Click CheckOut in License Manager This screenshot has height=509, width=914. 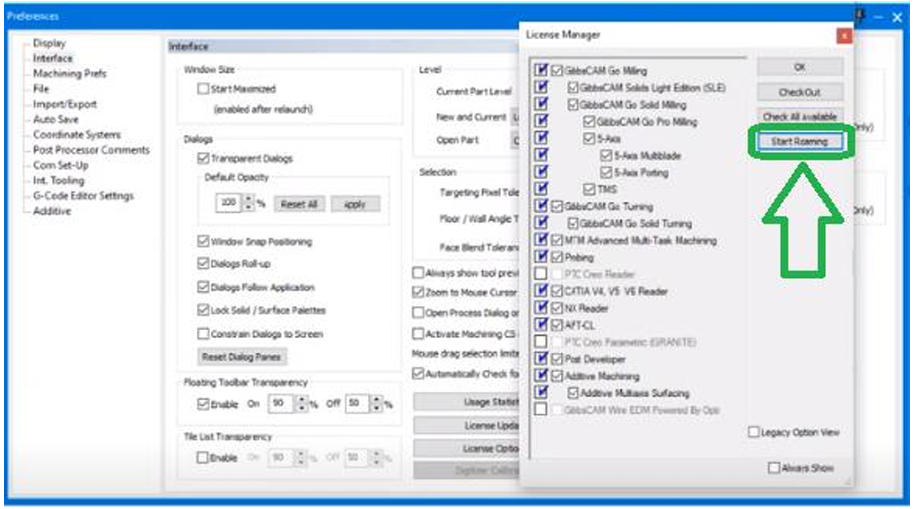(800, 92)
